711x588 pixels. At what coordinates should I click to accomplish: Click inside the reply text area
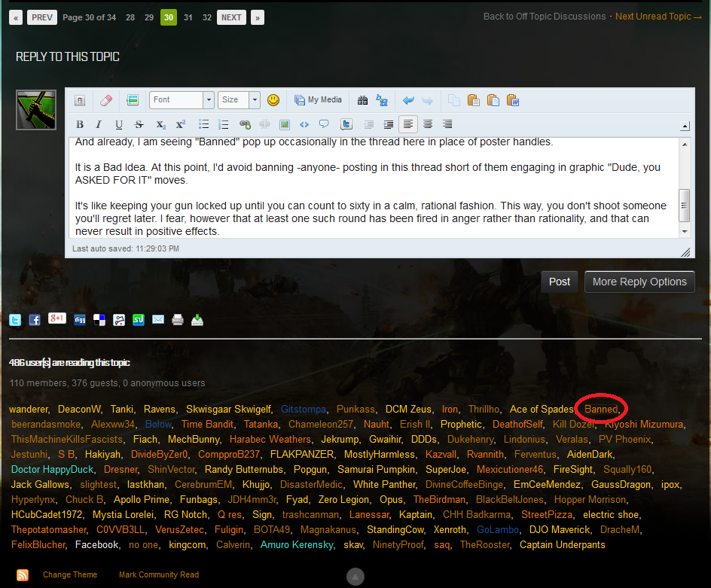pyautogui.click(x=374, y=187)
